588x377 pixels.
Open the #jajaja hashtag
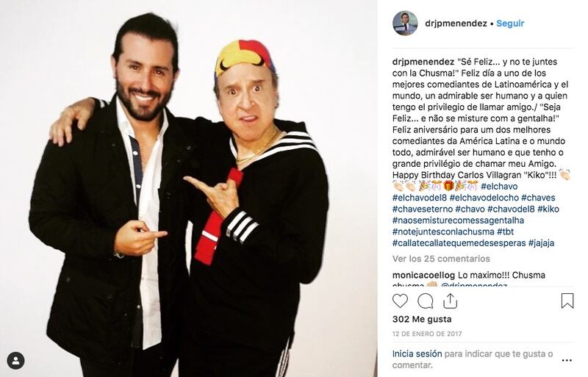[541, 243]
